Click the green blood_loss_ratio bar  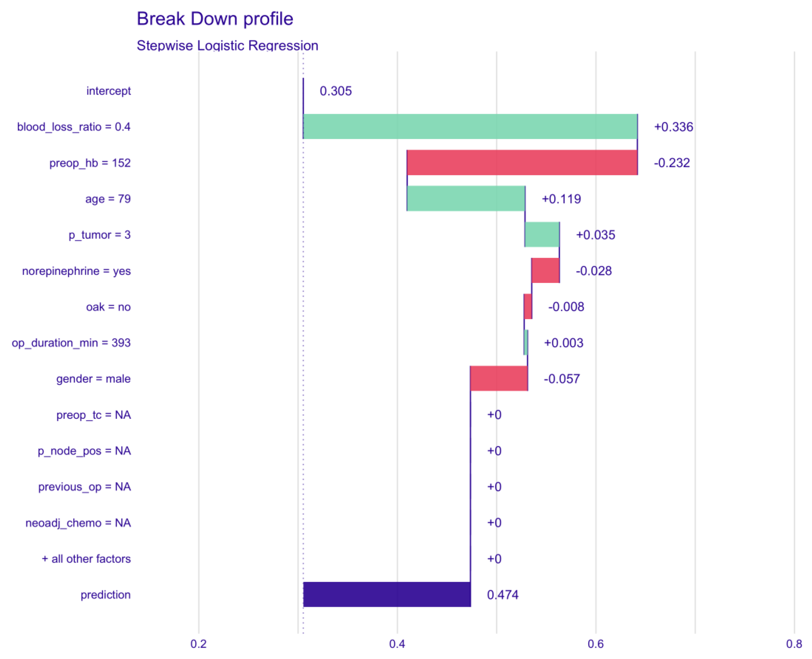coord(470,126)
